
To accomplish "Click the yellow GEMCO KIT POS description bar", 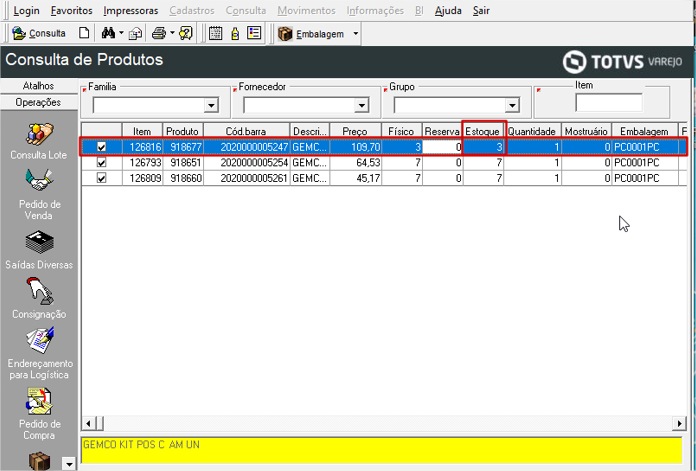I will tap(382, 450).
